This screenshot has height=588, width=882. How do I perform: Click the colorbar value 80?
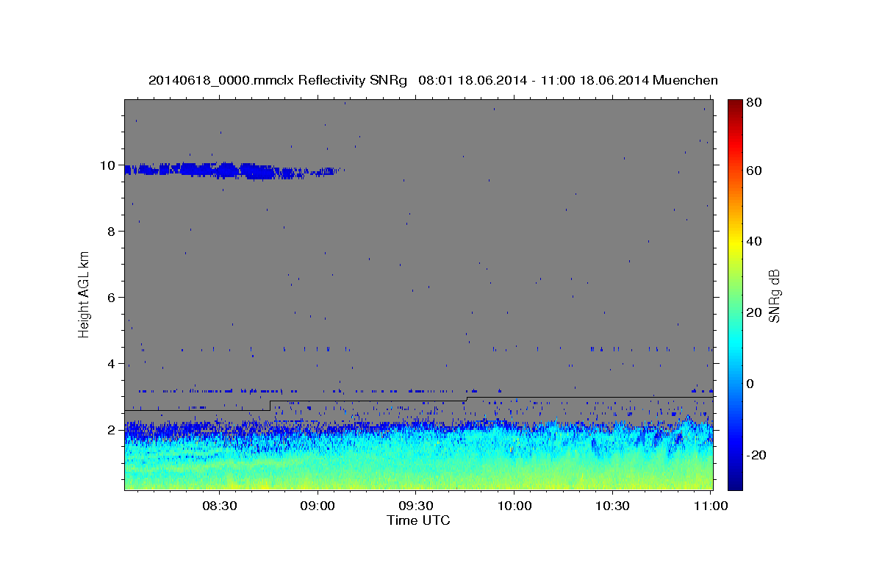(753, 103)
